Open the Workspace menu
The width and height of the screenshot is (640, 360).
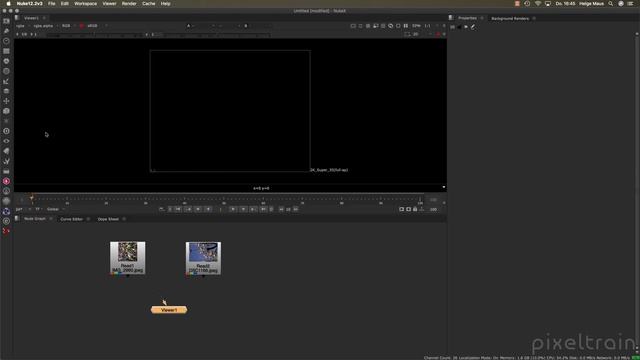point(85,4)
